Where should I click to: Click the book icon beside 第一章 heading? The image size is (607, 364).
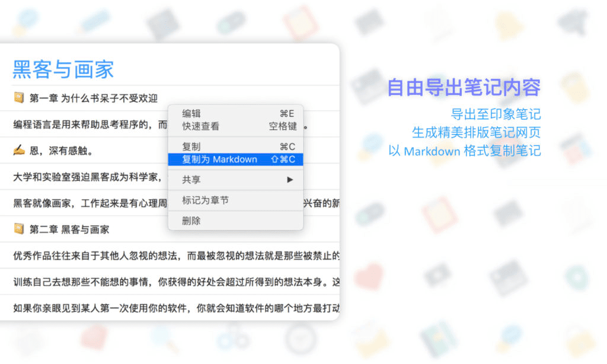18,98
